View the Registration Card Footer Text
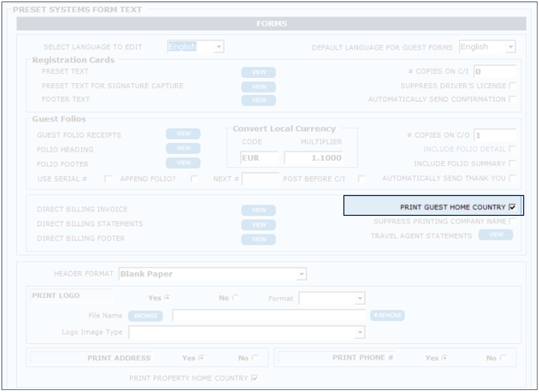This screenshot has width=539, height=392. point(258,100)
